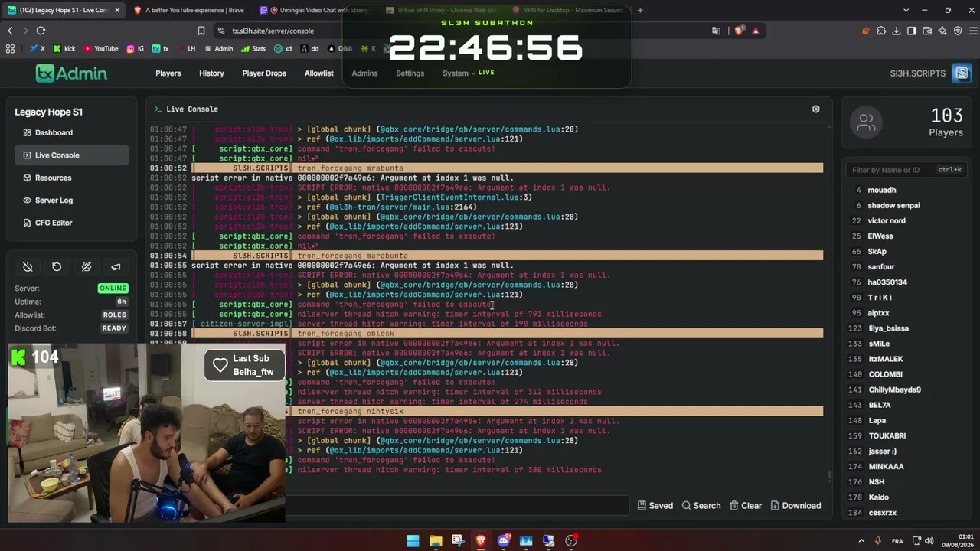Open the Live Console settings gear
980x551 pixels.
click(816, 109)
